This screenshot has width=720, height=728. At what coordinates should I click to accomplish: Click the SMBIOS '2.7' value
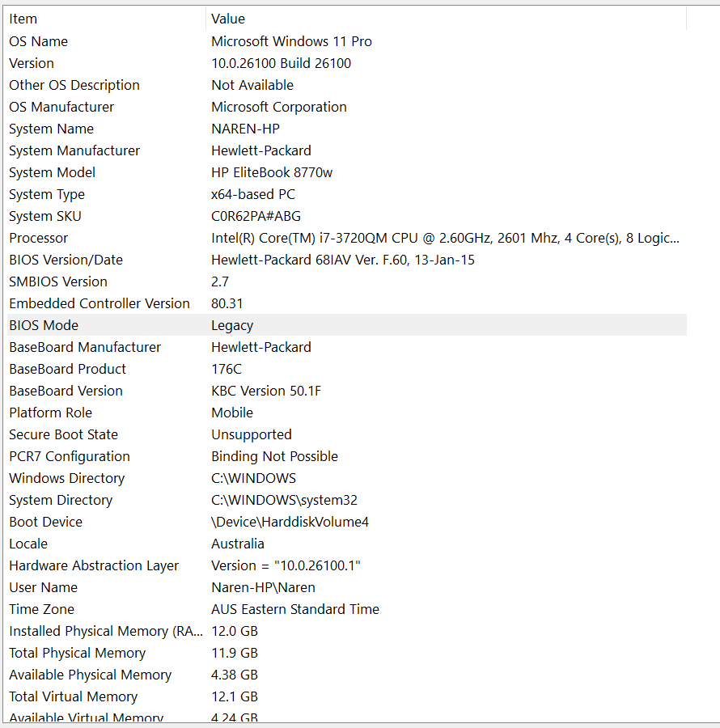coord(220,281)
